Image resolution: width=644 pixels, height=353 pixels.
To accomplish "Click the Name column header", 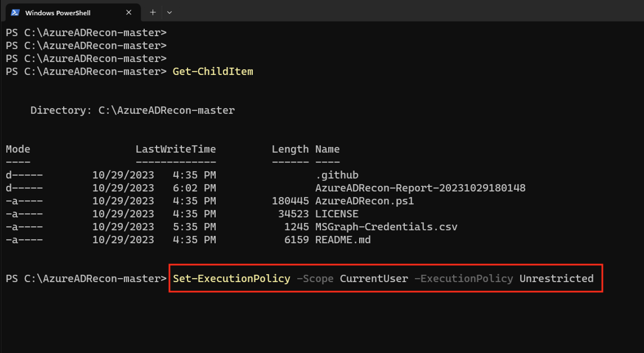I will [x=327, y=149].
